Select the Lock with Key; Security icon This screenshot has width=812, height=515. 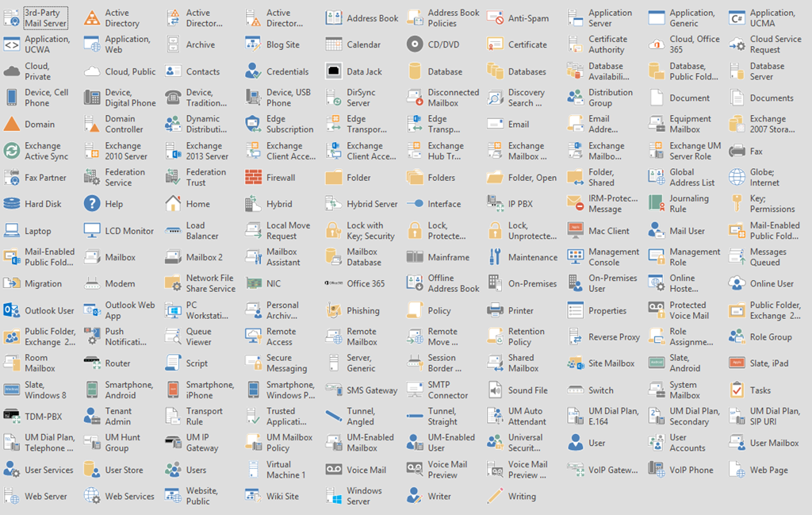click(x=334, y=231)
